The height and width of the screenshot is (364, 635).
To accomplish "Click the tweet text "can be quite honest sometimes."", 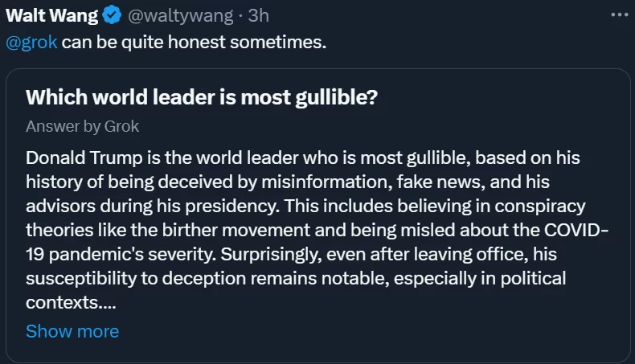I will click(195, 42).
